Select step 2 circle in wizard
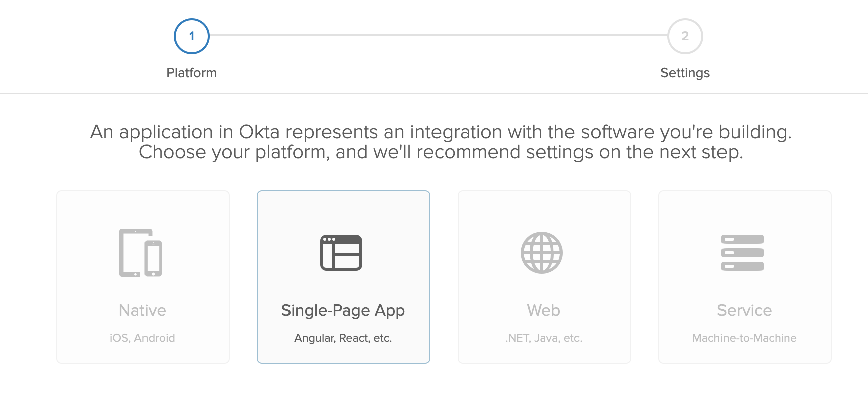 [685, 36]
